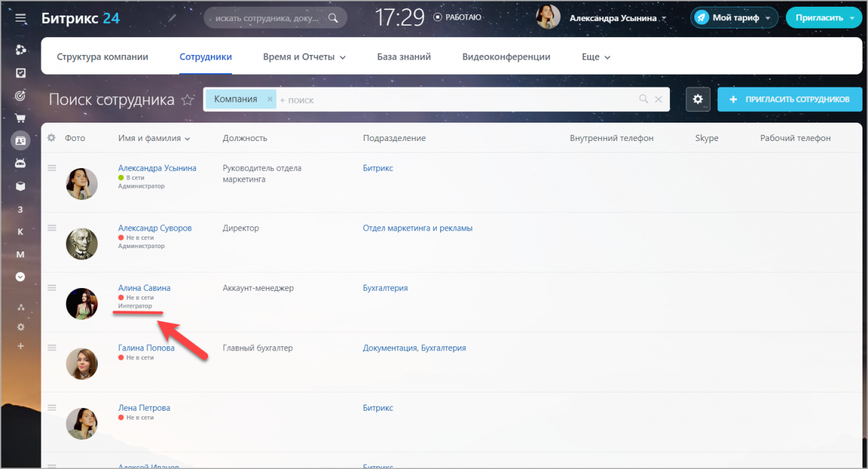Image resolution: width=868 pixels, height=469 pixels.
Task: Open Лена Петрова profile link
Action: (x=144, y=408)
